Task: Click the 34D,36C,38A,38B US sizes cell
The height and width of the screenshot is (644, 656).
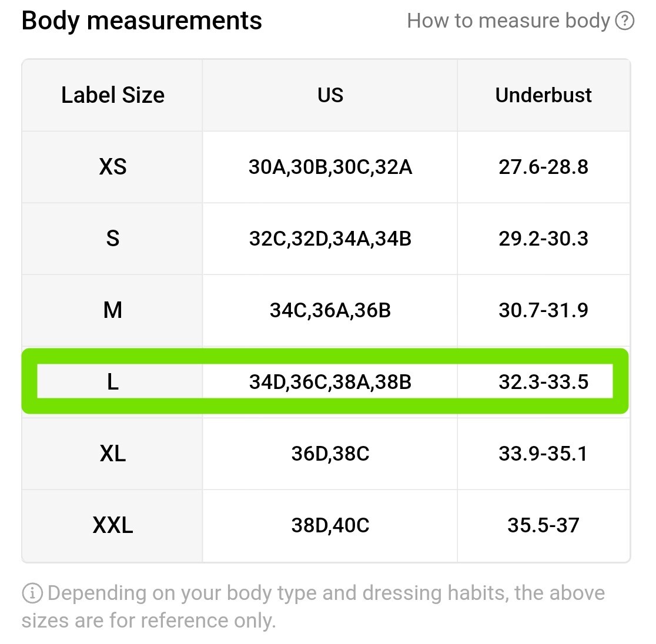Action: [330, 382]
